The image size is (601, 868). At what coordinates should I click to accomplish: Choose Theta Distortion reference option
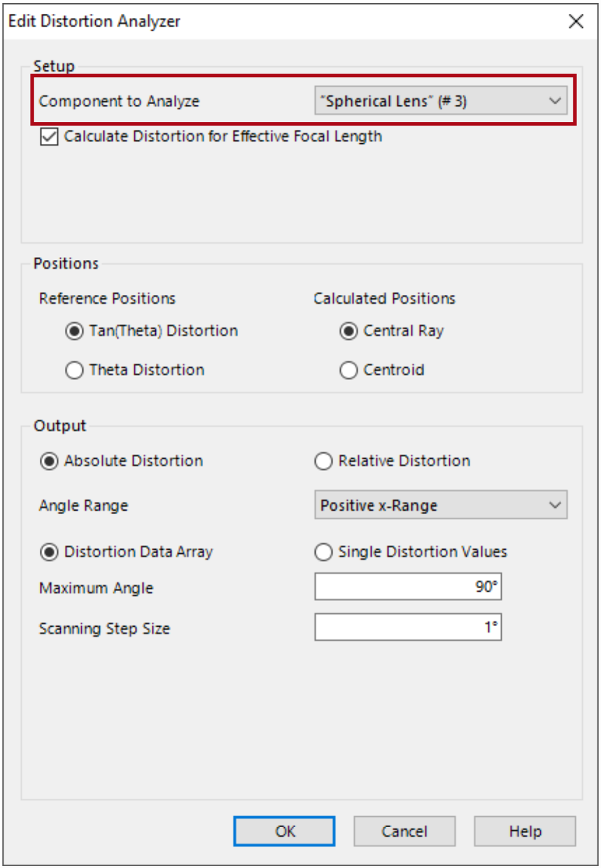click(74, 370)
